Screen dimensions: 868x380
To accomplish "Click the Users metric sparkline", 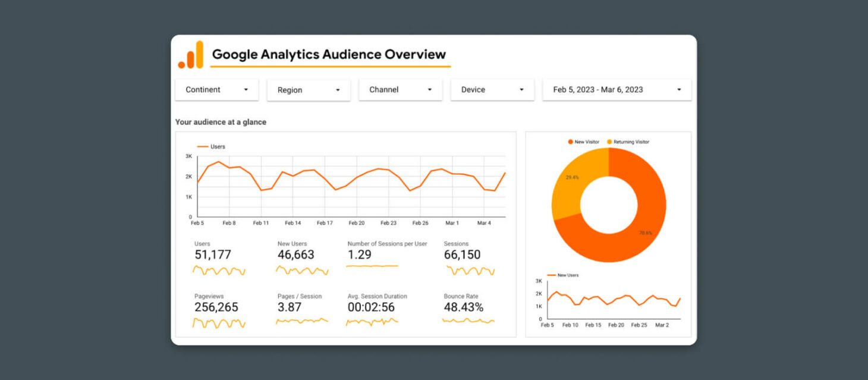I will tap(219, 271).
